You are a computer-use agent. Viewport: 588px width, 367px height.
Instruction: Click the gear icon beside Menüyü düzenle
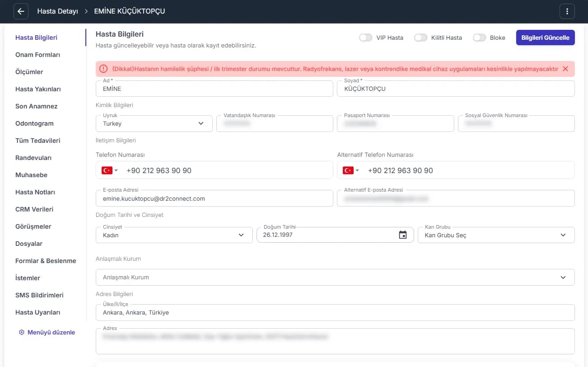21,332
